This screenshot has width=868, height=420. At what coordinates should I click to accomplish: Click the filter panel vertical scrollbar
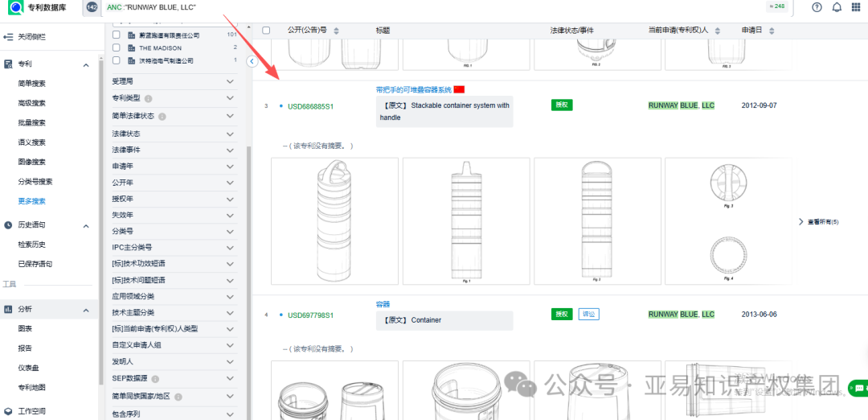coord(248,282)
